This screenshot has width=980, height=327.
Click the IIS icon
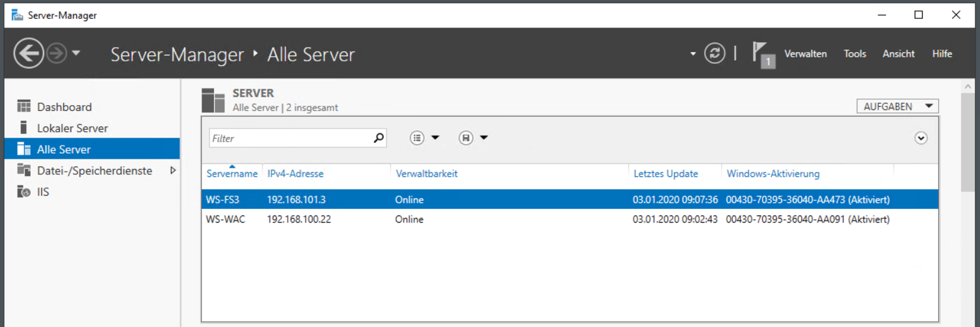click(x=24, y=192)
